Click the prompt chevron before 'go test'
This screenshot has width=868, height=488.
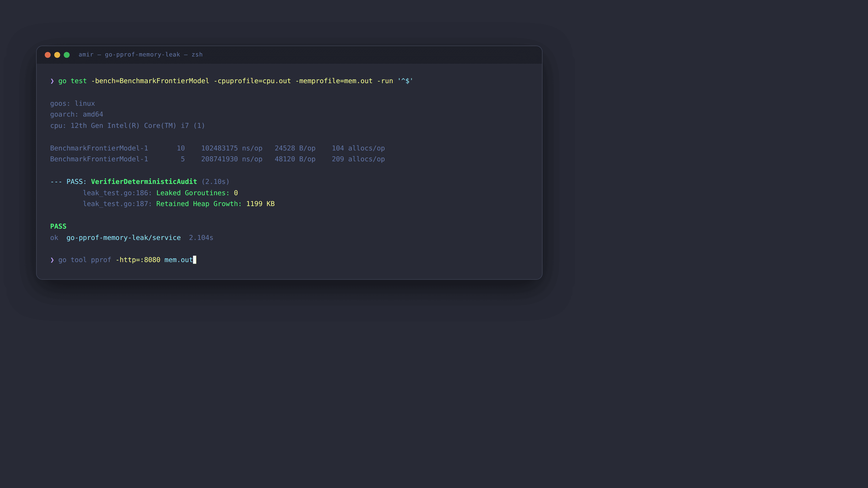[52, 81]
